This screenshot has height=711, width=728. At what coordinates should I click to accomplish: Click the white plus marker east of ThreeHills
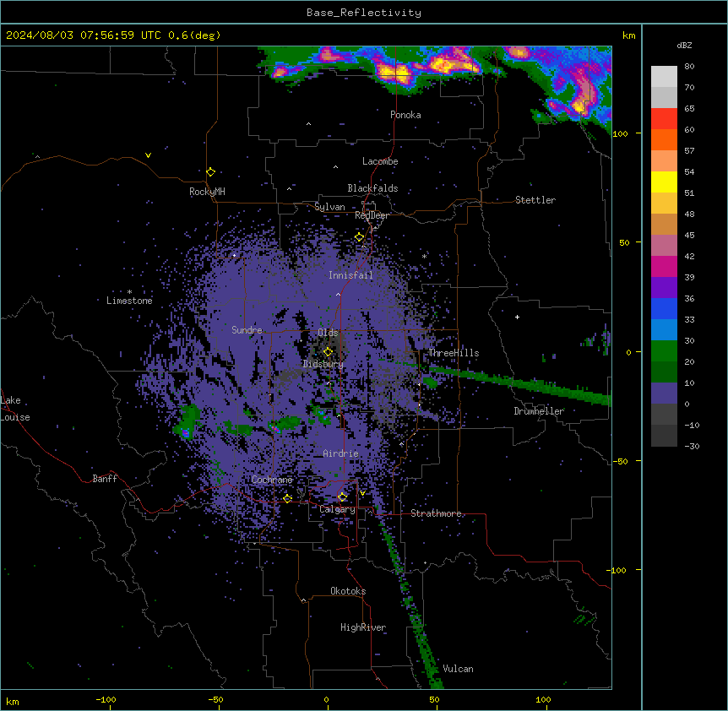point(517,317)
